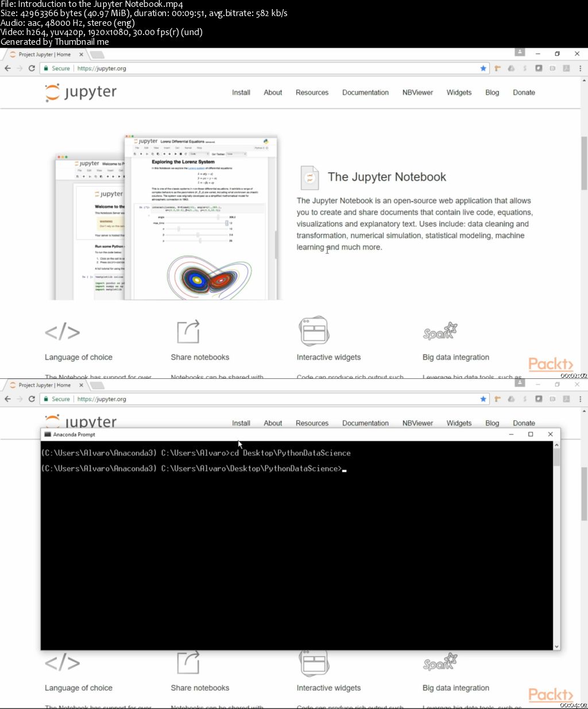The width and height of the screenshot is (588, 709).
Task: Bookmark star in upper browser address bar
Action: coord(483,68)
